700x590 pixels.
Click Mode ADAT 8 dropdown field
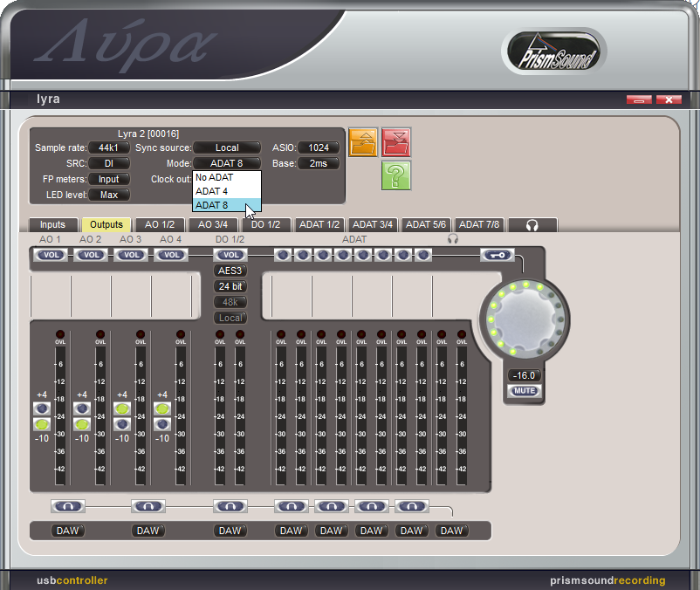click(227, 163)
